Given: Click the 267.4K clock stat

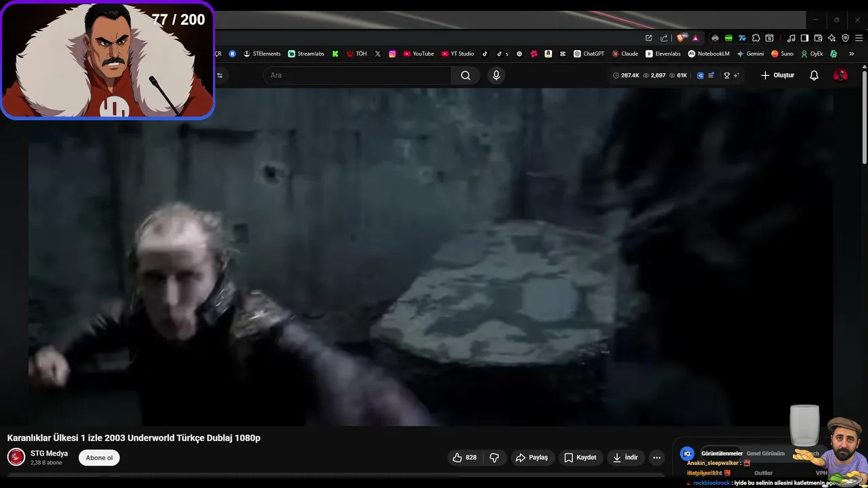Looking at the screenshot, I should [x=626, y=75].
